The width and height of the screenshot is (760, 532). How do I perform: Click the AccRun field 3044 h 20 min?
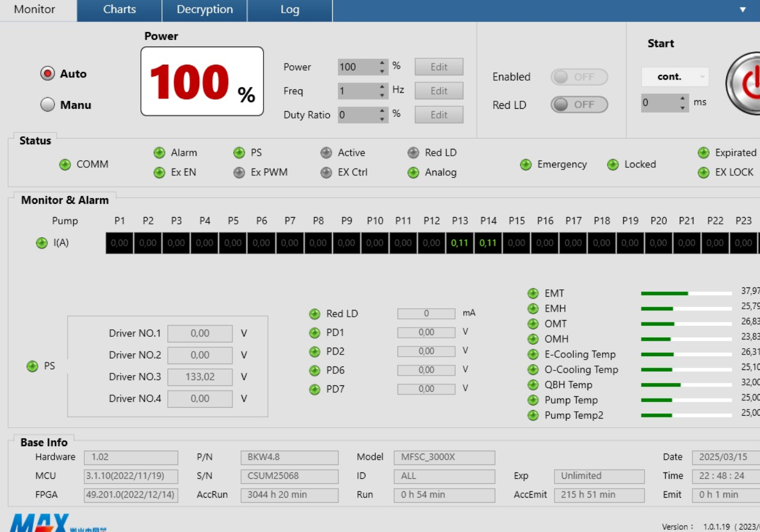tap(289, 495)
